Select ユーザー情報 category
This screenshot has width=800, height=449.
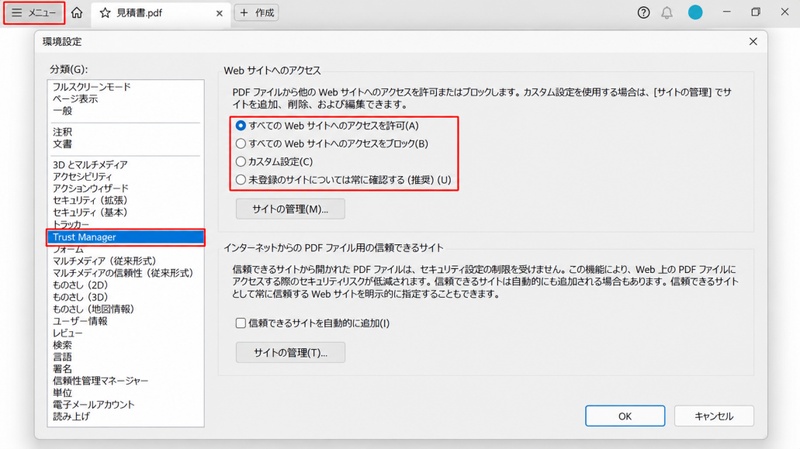point(80,321)
